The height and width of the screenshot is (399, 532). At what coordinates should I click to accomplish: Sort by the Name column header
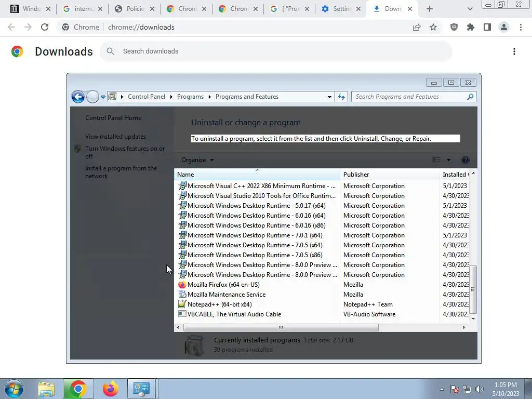tap(257, 175)
